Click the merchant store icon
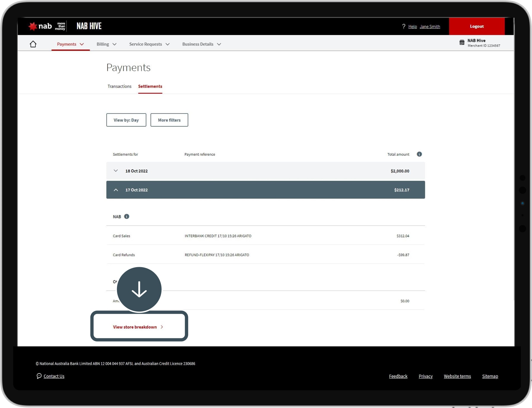Viewport: 532px width, 408px height. click(462, 42)
